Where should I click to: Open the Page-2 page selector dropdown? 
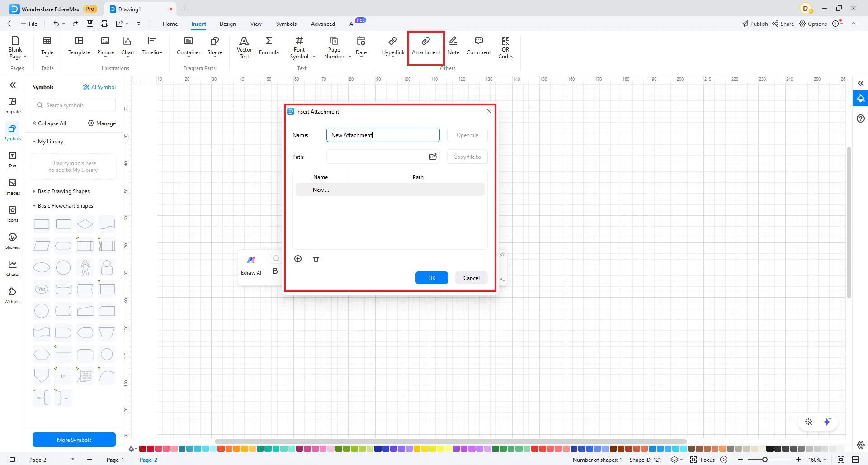point(72,460)
